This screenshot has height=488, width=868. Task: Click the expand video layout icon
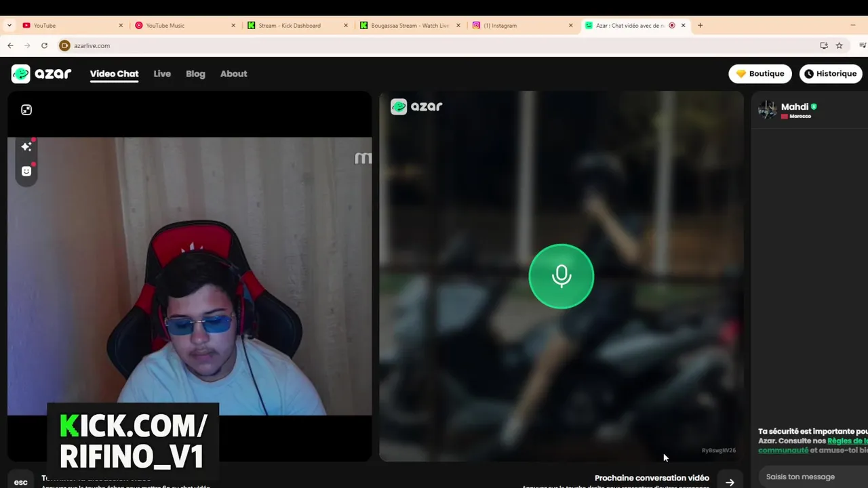pos(26,110)
